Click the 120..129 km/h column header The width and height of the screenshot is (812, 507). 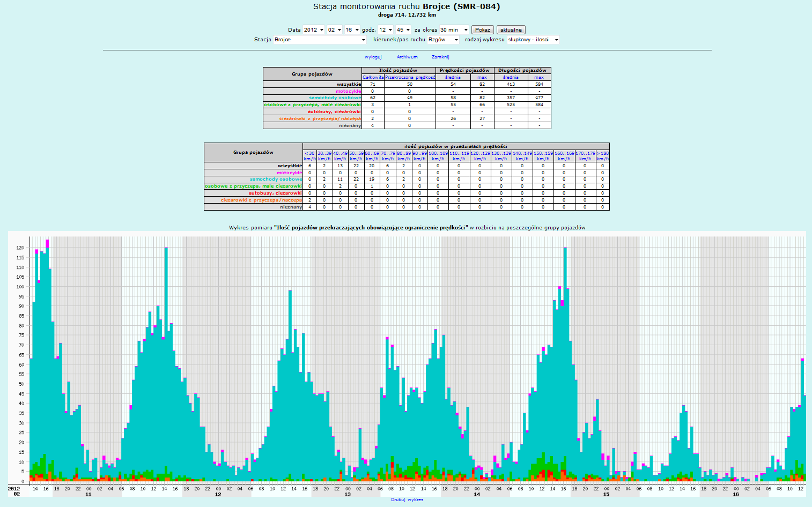(480, 156)
